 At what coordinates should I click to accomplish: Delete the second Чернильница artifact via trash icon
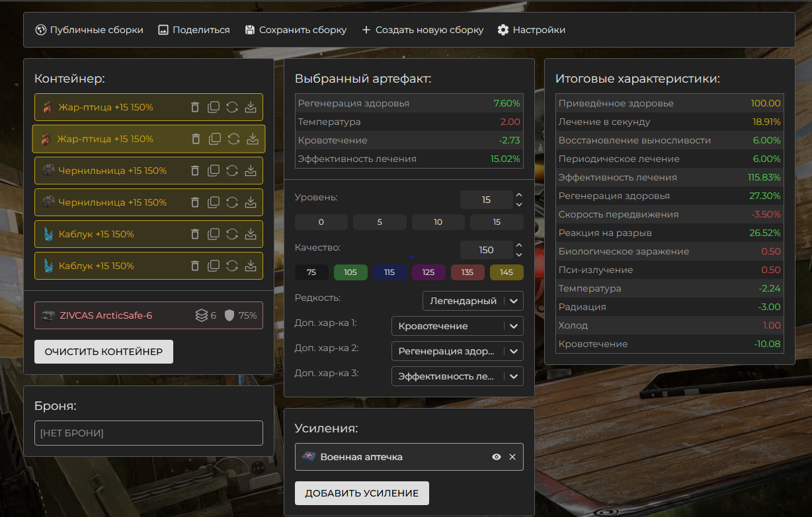pos(195,202)
